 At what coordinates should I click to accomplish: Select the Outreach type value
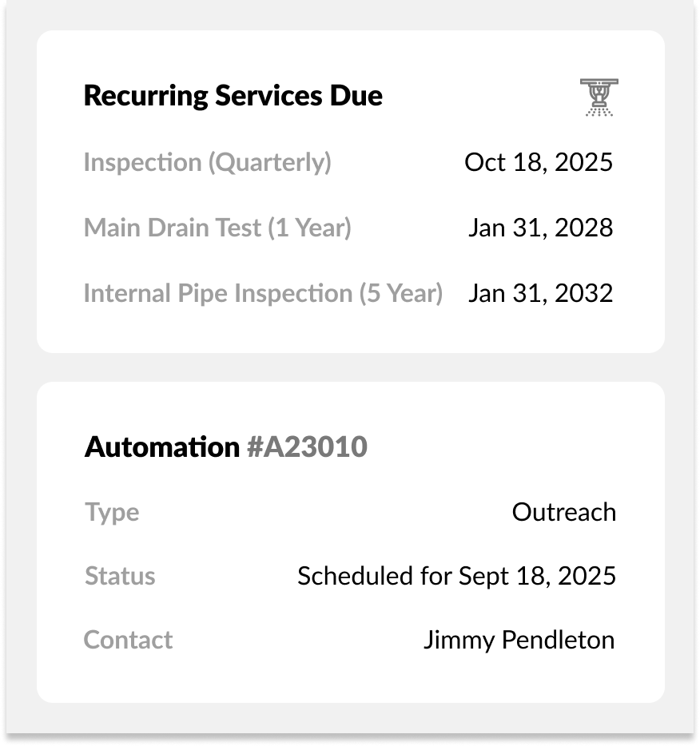pos(563,512)
